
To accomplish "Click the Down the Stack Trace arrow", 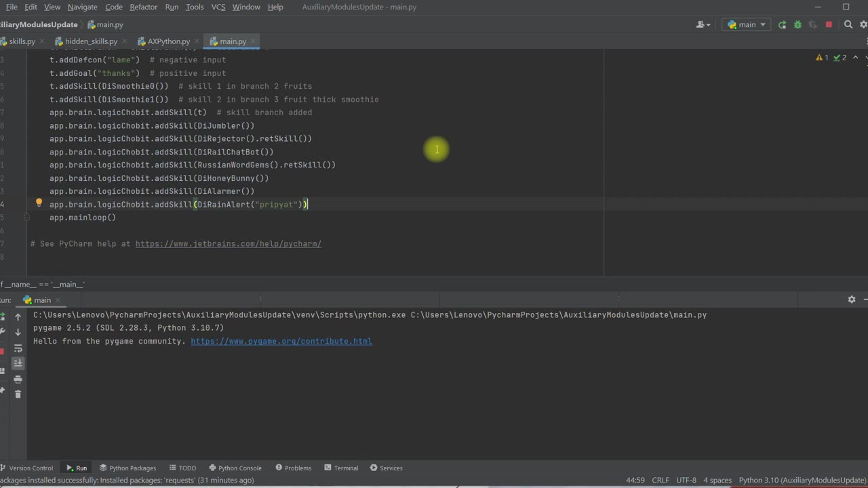I will click(18, 332).
